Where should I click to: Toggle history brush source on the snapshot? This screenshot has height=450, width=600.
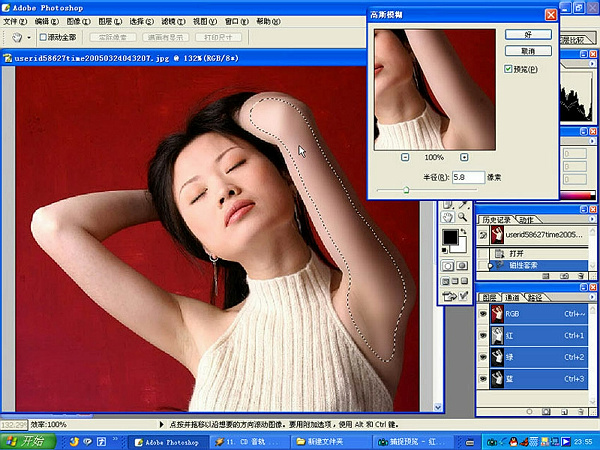point(483,235)
